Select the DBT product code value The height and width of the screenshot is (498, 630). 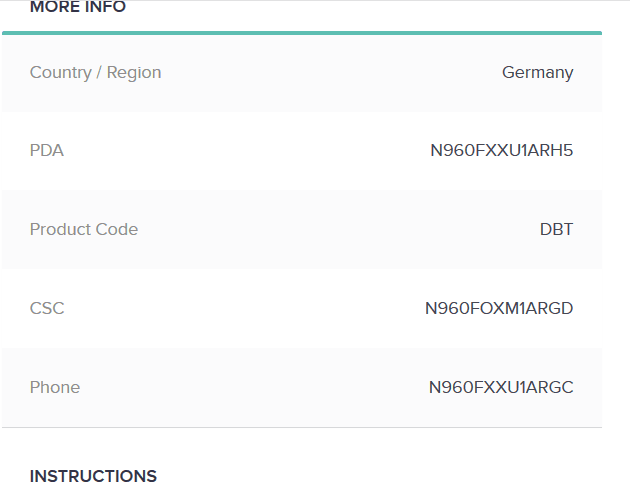(556, 230)
